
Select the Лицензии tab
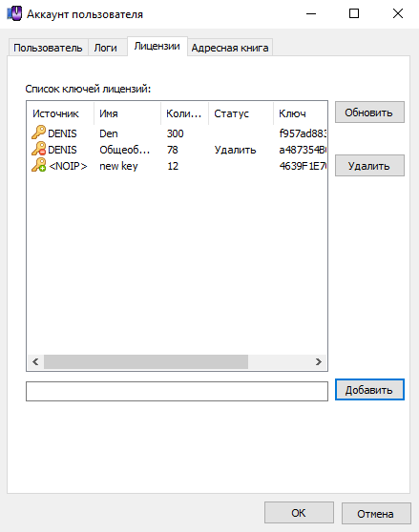pyautogui.click(x=157, y=46)
